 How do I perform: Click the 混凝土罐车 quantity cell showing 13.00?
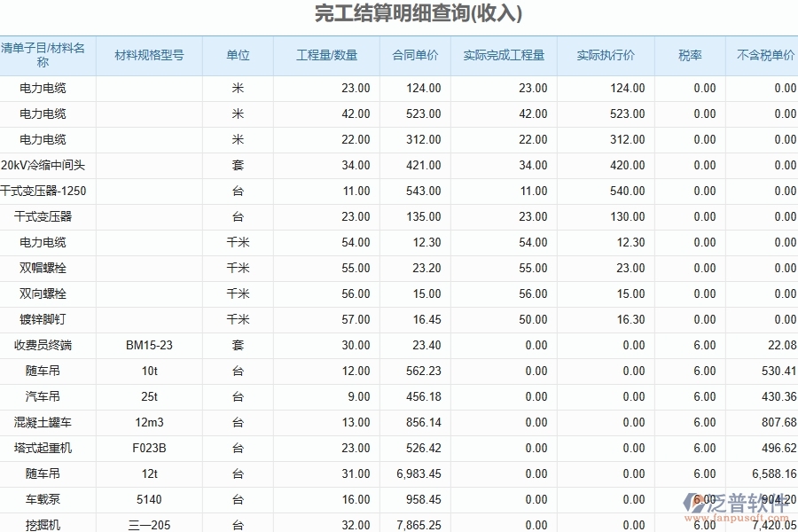tap(326, 422)
